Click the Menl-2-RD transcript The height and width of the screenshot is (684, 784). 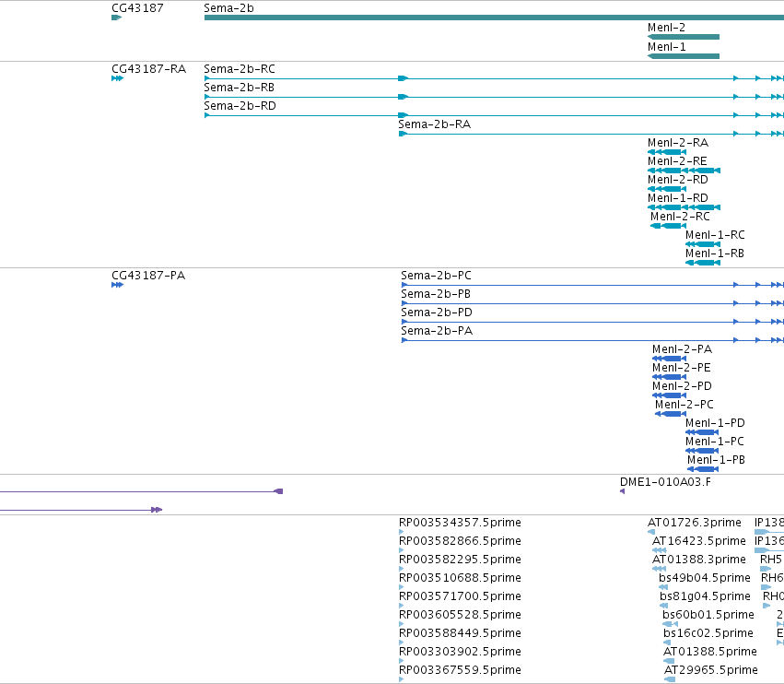pyautogui.click(x=667, y=189)
